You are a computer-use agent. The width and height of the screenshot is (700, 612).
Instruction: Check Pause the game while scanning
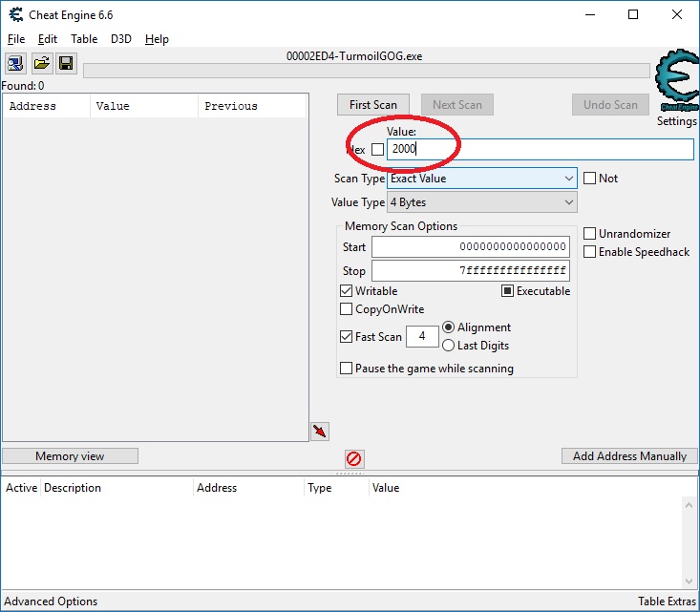pos(346,369)
